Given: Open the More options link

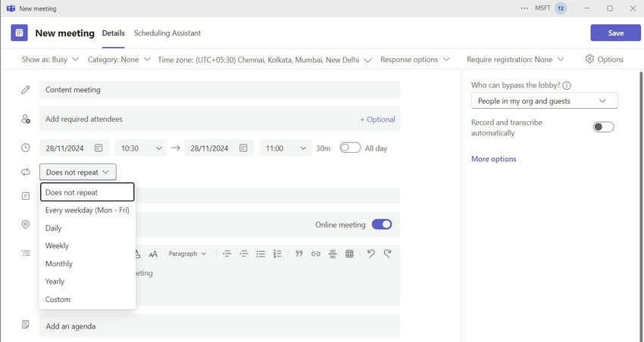Looking at the screenshot, I should (x=493, y=159).
